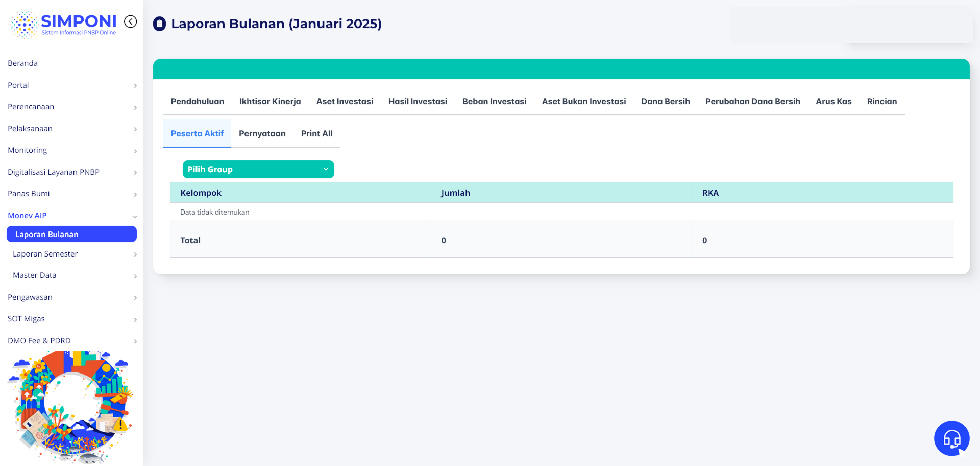The height and width of the screenshot is (466, 980).
Task: Open Master Data submenu
Action: 35,275
